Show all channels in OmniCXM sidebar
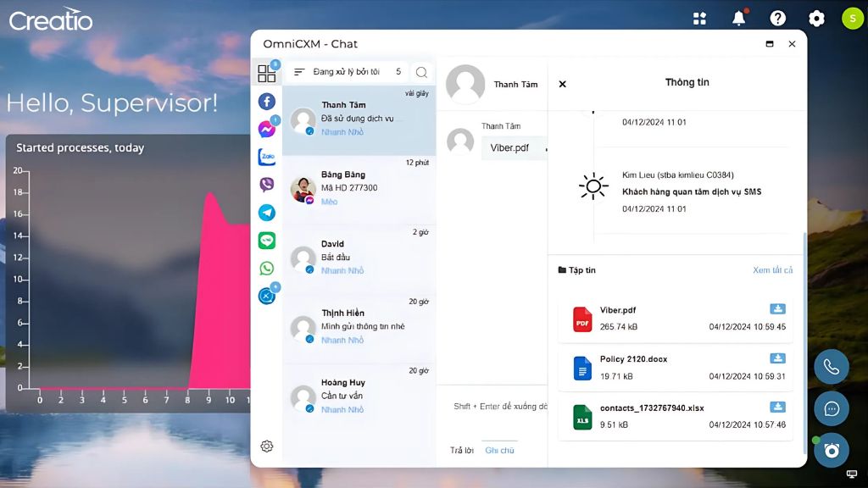 (266, 73)
